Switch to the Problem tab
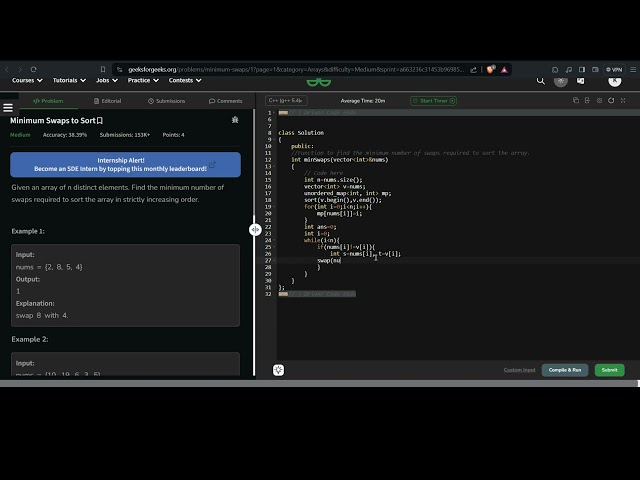The height and width of the screenshot is (480, 640). click(x=48, y=101)
